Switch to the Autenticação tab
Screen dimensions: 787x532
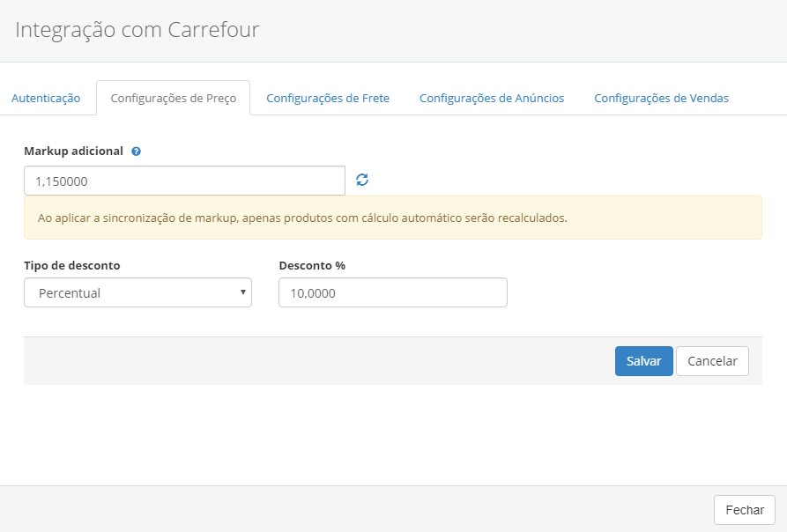(46, 98)
